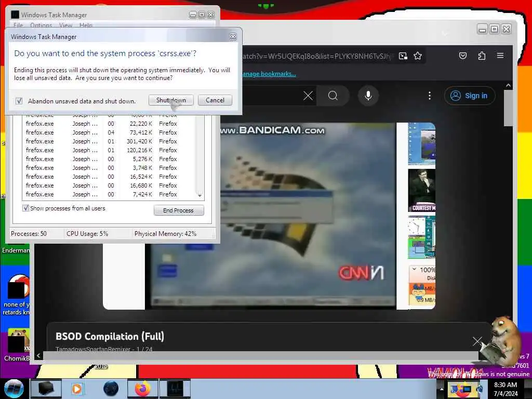
Task: Select the firefox.exe row using 7,424 K
Action: tap(109, 194)
